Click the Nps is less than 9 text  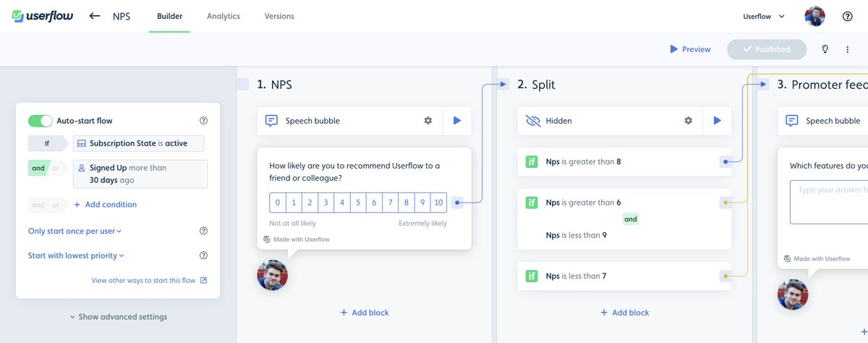point(576,235)
